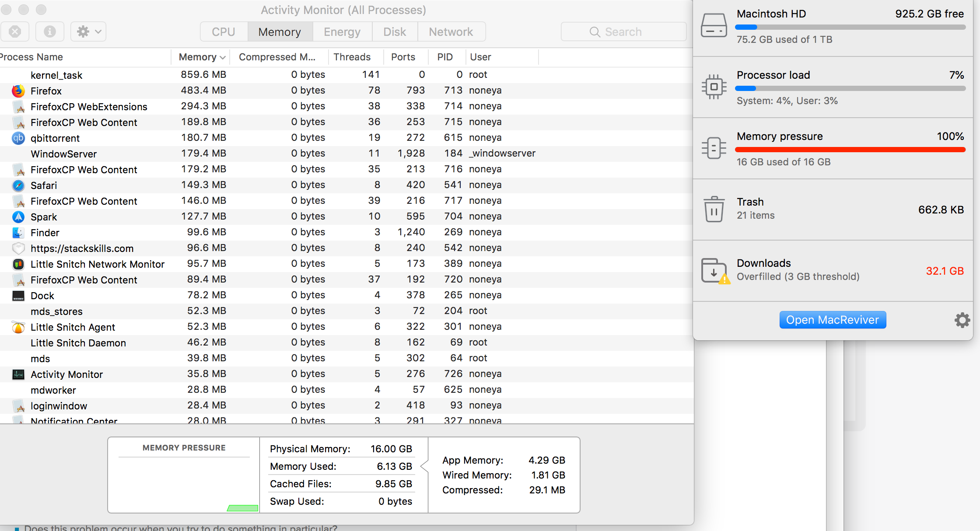Image resolution: width=980 pixels, height=531 pixels.
Task: Open the process Info inspector button
Action: [50, 31]
